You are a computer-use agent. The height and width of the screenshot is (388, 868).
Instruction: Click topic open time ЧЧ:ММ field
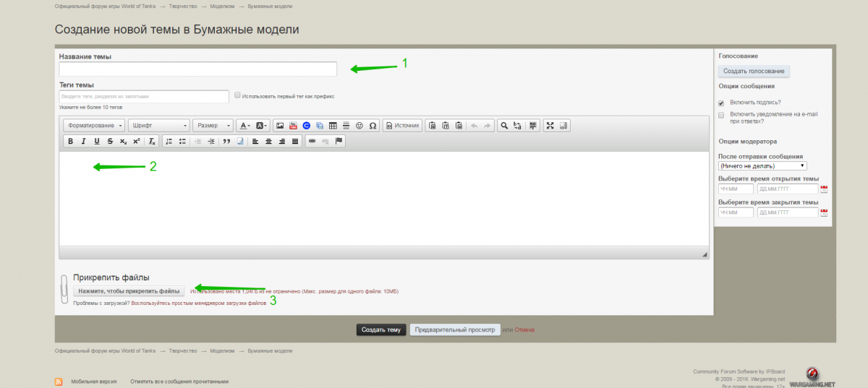736,189
